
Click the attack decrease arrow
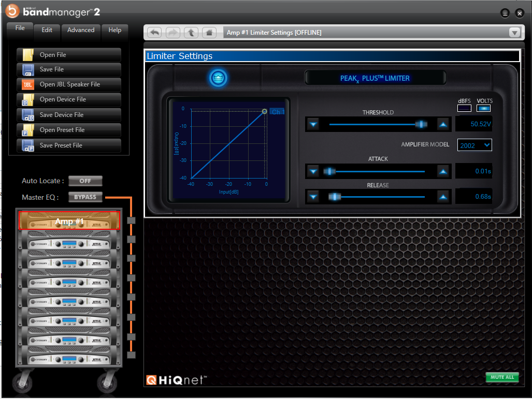313,171
